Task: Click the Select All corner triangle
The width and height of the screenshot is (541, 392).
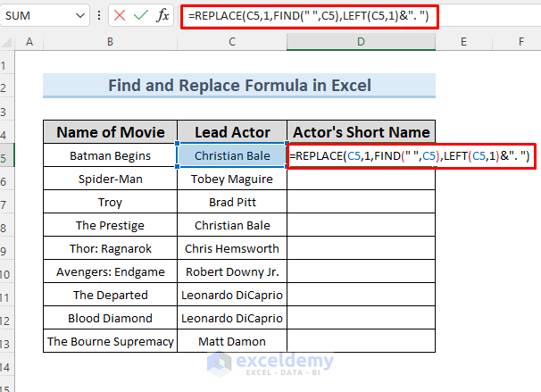Action: pos(7,42)
